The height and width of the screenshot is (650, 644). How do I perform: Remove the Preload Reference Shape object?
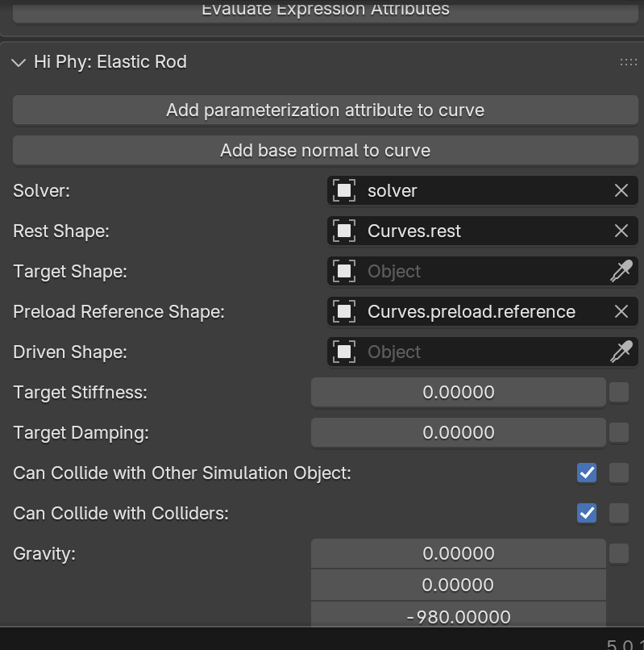(621, 311)
